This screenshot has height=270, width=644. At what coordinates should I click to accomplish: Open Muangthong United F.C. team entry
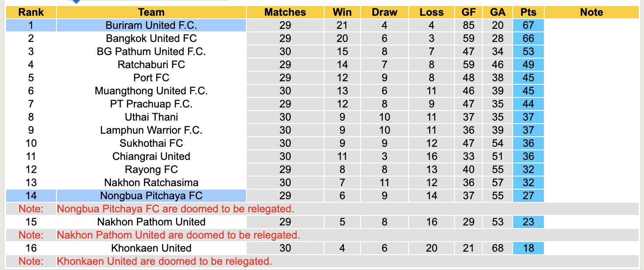point(151,91)
